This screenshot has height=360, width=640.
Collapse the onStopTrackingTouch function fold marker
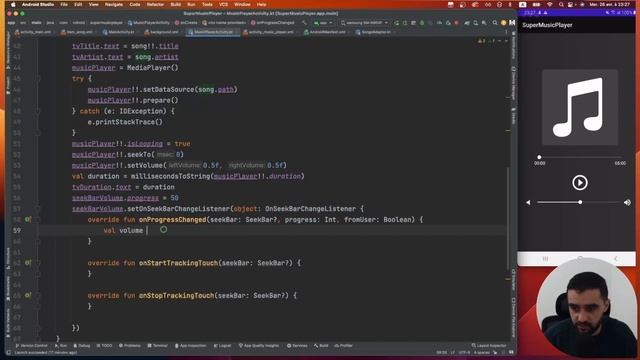click(38, 295)
